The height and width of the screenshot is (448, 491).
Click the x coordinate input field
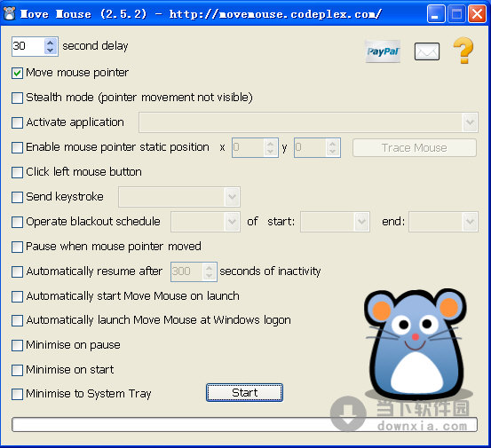point(249,147)
